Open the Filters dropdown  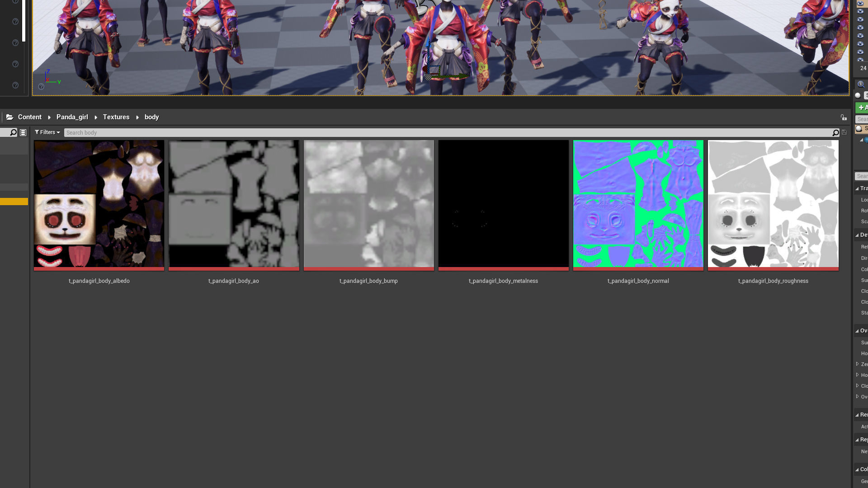(x=47, y=132)
